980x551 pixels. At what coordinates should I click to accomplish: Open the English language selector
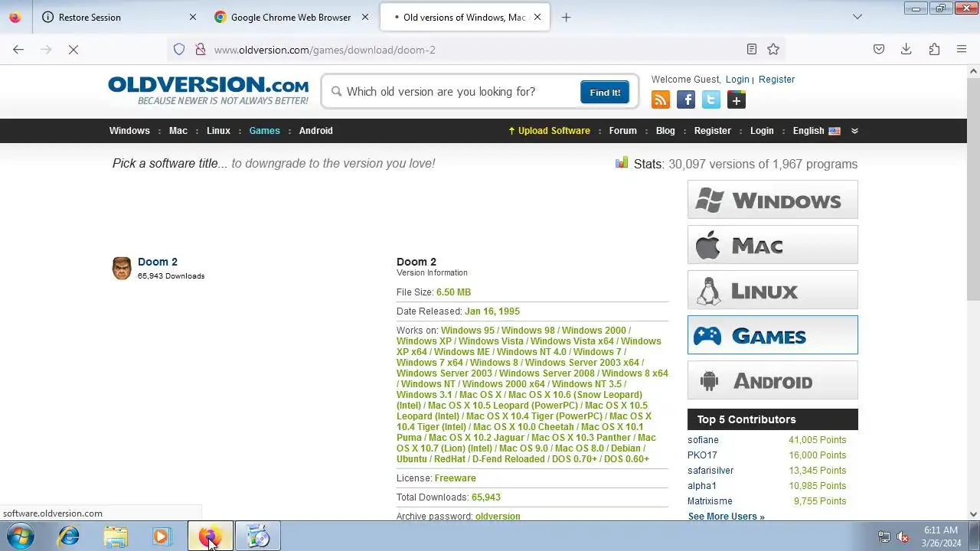point(816,131)
